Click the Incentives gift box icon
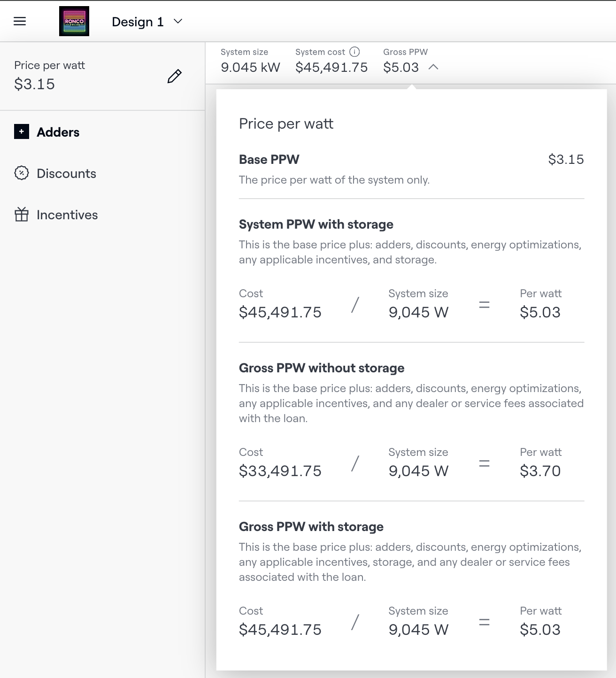616x678 pixels. tap(22, 215)
